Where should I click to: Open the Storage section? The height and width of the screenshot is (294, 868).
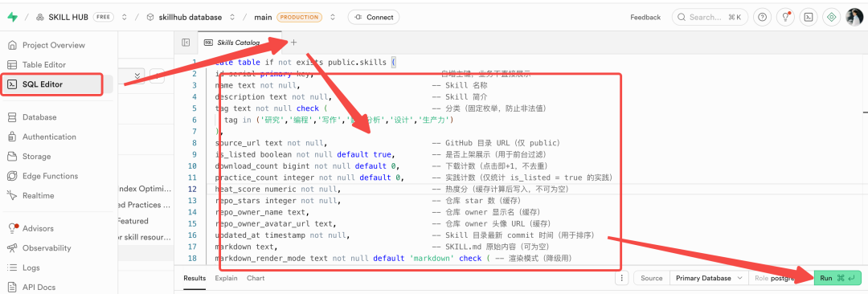(x=36, y=157)
